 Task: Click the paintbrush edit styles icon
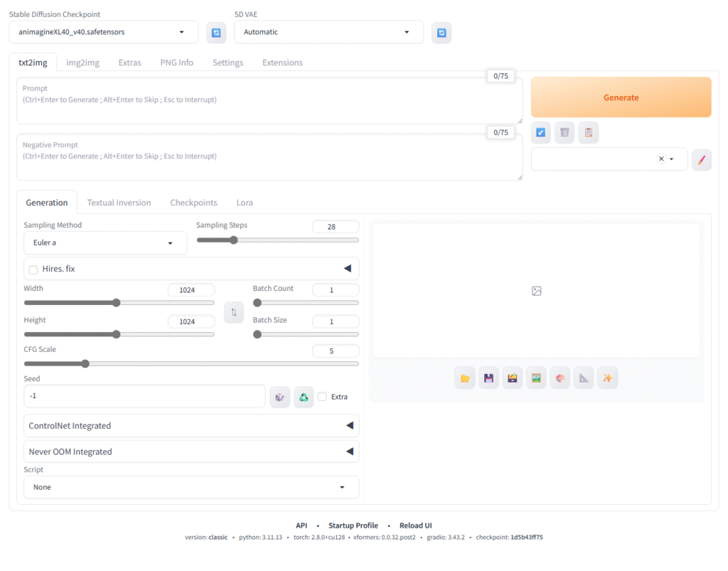pos(701,159)
